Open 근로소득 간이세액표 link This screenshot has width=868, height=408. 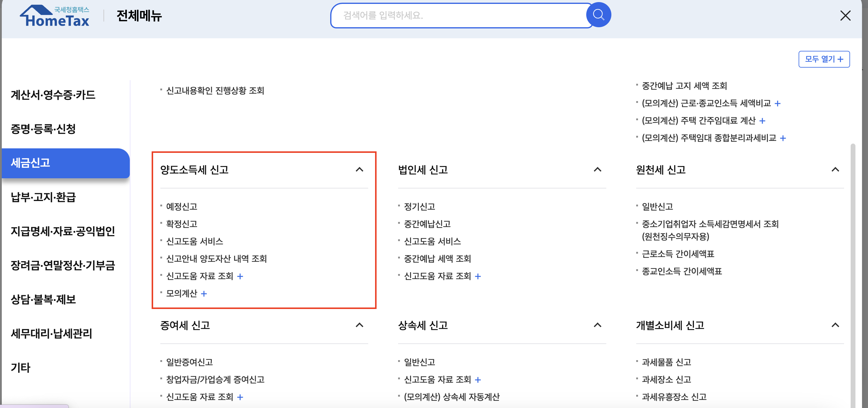click(678, 254)
